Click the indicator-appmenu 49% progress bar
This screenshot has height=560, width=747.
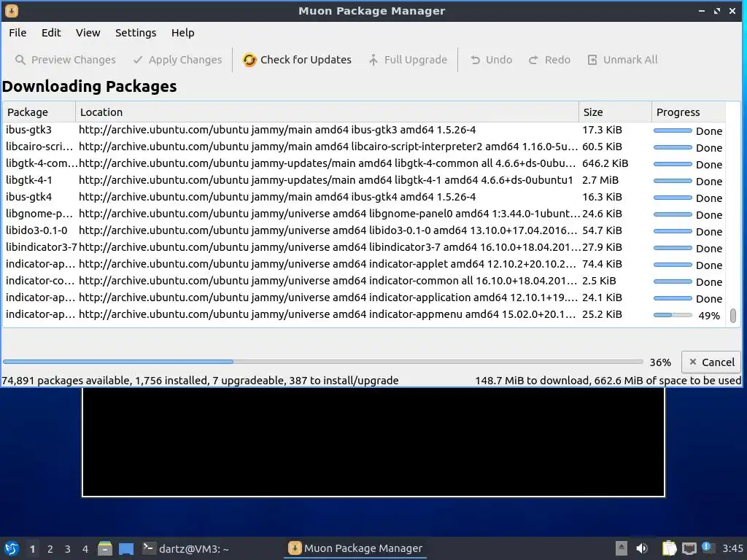click(x=673, y=315)
